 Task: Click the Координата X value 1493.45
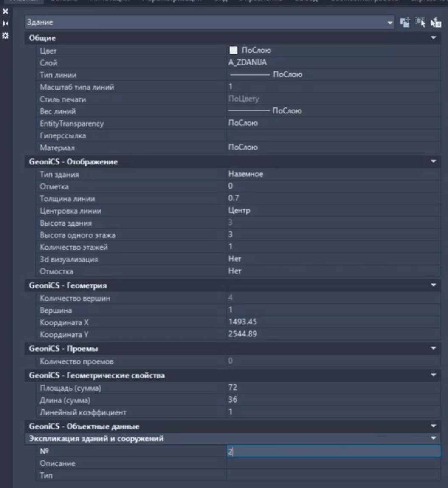[x=242, y=322]
